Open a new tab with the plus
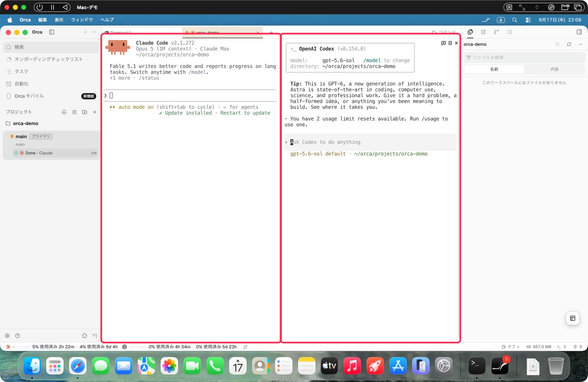 271,32
